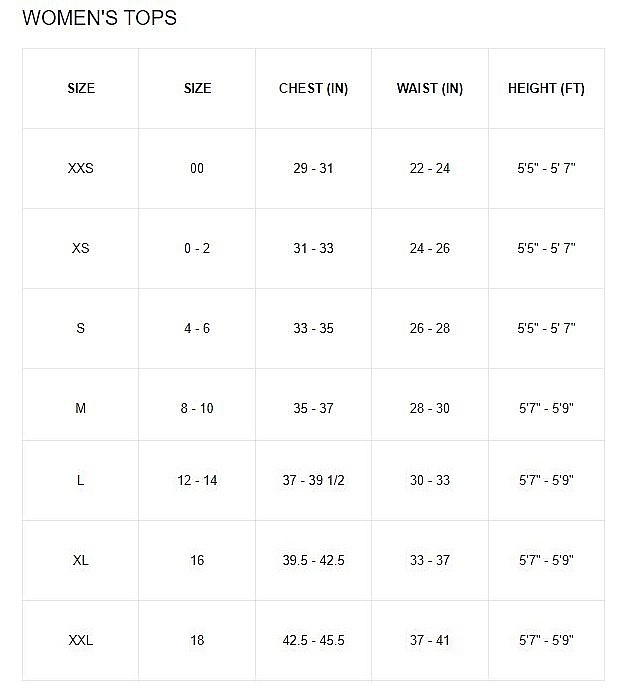Select the waist 28 - 30 cell
The width and height of the screenshot is (633, 693).
430,408
